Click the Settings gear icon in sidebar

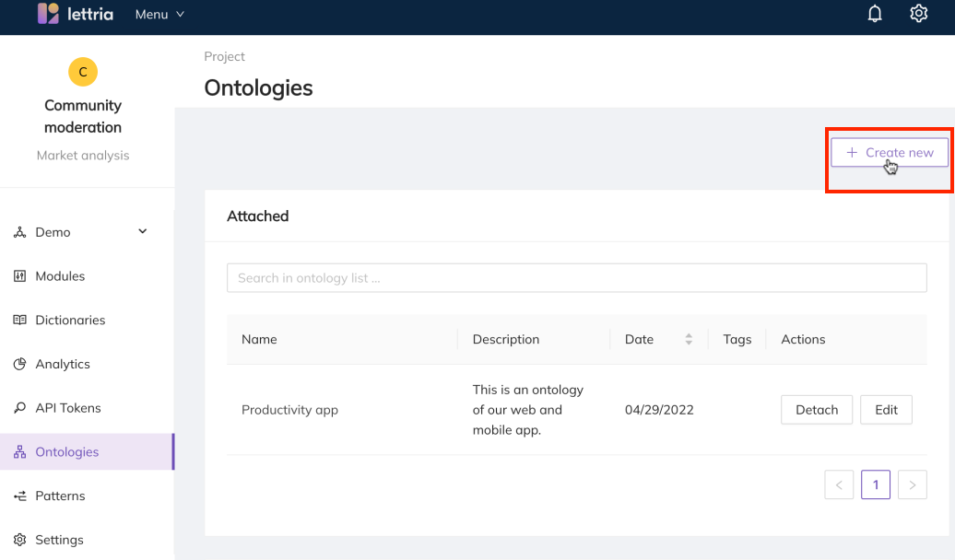20,540
